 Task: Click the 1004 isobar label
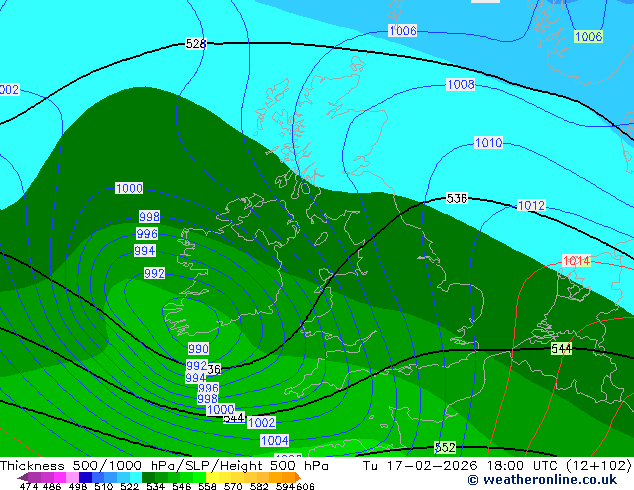[275, 441]
